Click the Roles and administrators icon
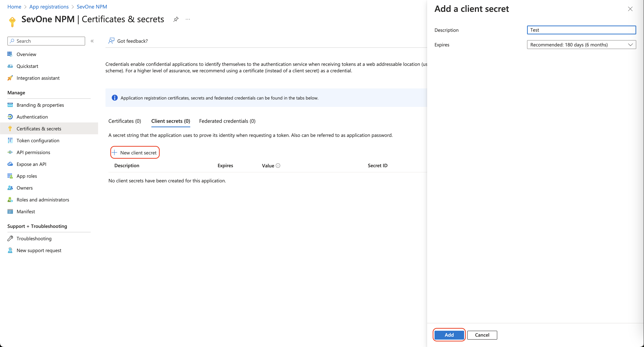Viewport: 644px width, 347px height. tap(10, 200)
